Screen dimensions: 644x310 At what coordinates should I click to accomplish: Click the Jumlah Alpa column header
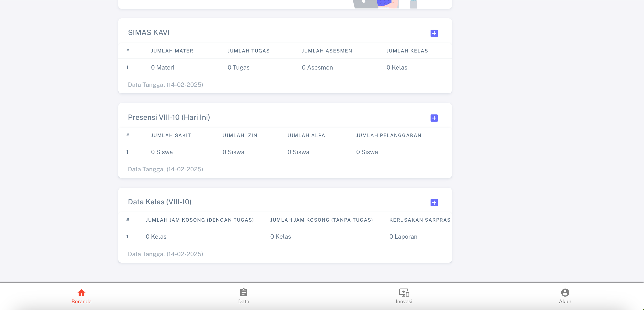(x=306, y=135)
